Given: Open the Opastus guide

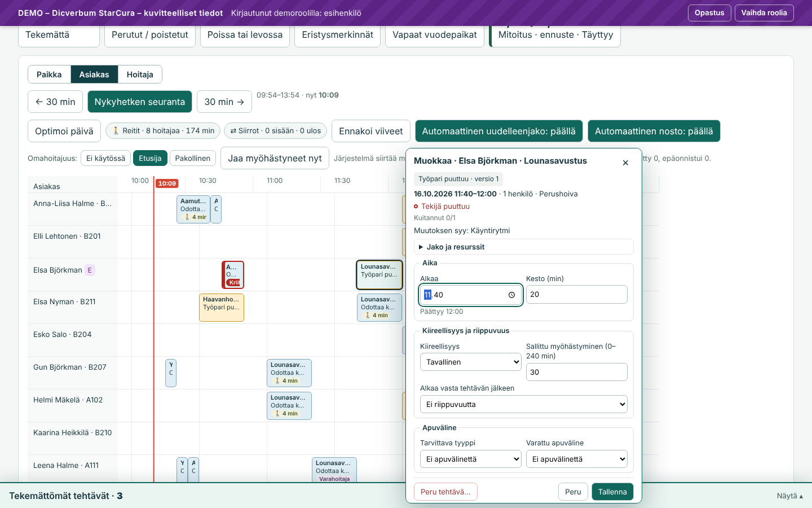Looking at the screenshot, I should point(709,13).
